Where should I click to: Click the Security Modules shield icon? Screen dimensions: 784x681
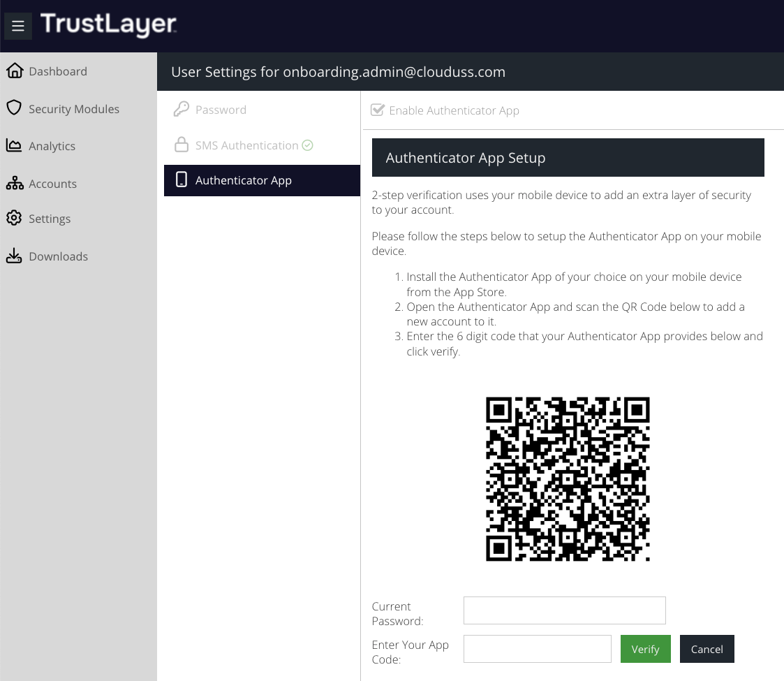click(x=14, y=108)
